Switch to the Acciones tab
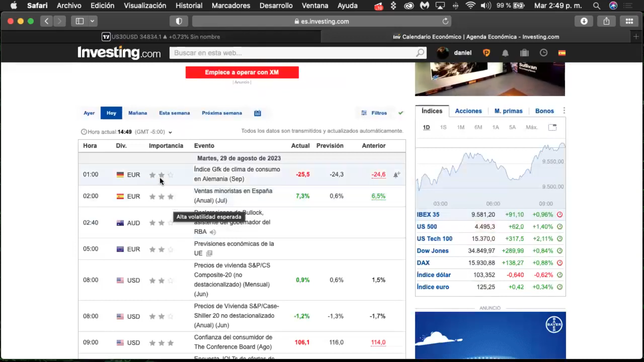The image size is (644, 362). 468,111
